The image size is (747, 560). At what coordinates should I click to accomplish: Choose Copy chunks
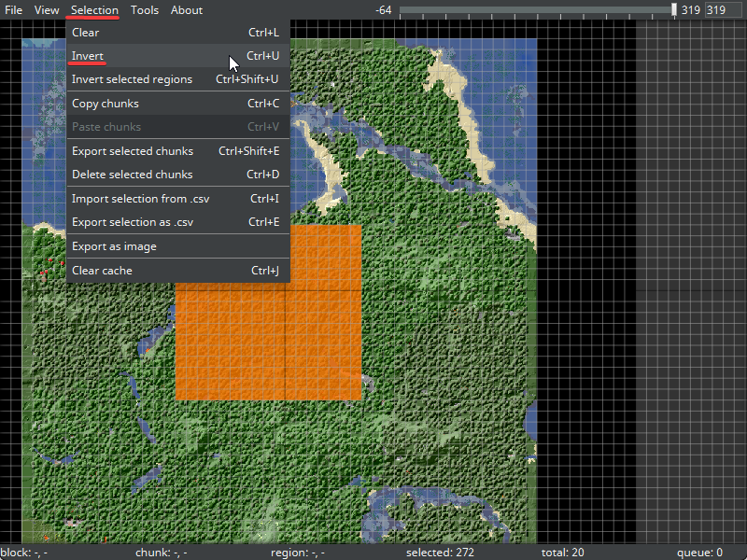(x=177, y=104)
